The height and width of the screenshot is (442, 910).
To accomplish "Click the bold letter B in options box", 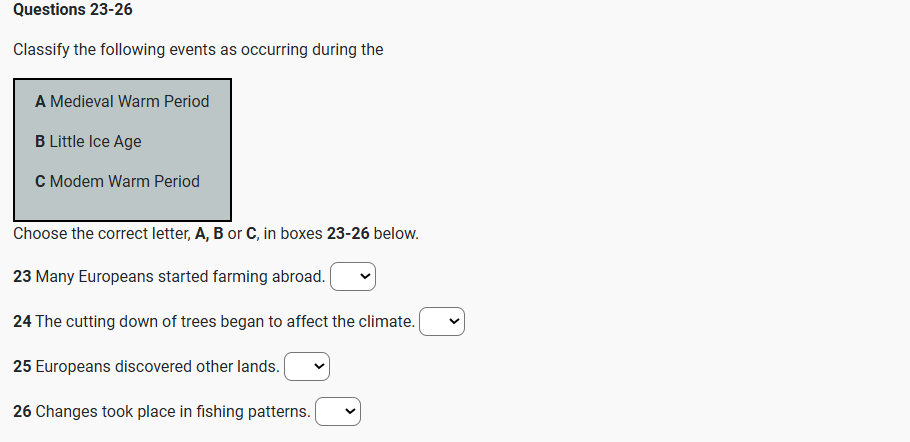I will click(40, 141).
